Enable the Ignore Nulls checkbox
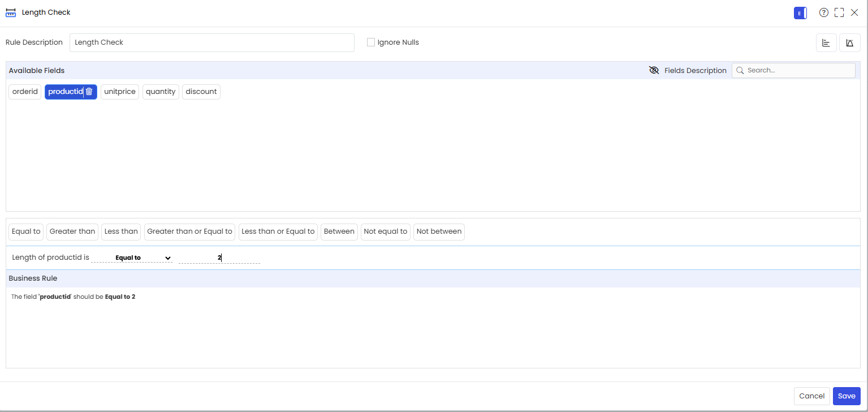The height and width of the screenshot is (412, 868). tap(371, 42)
